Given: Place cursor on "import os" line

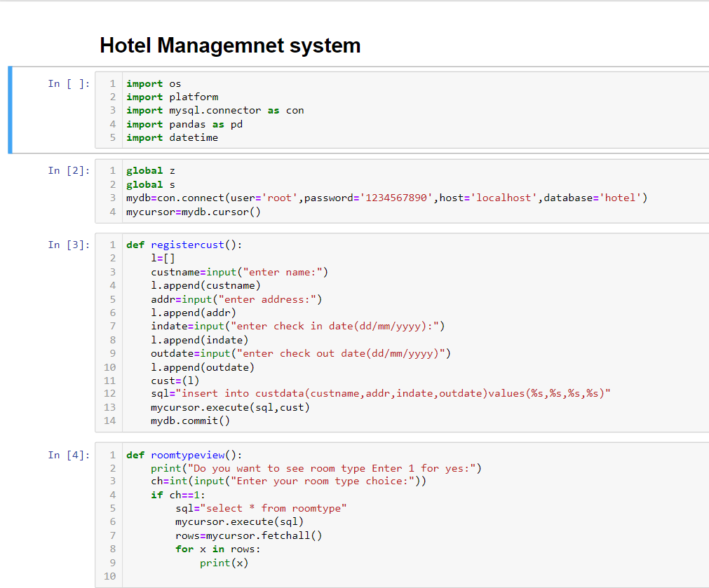Looking at the screenshot, I should coord(154,84).
